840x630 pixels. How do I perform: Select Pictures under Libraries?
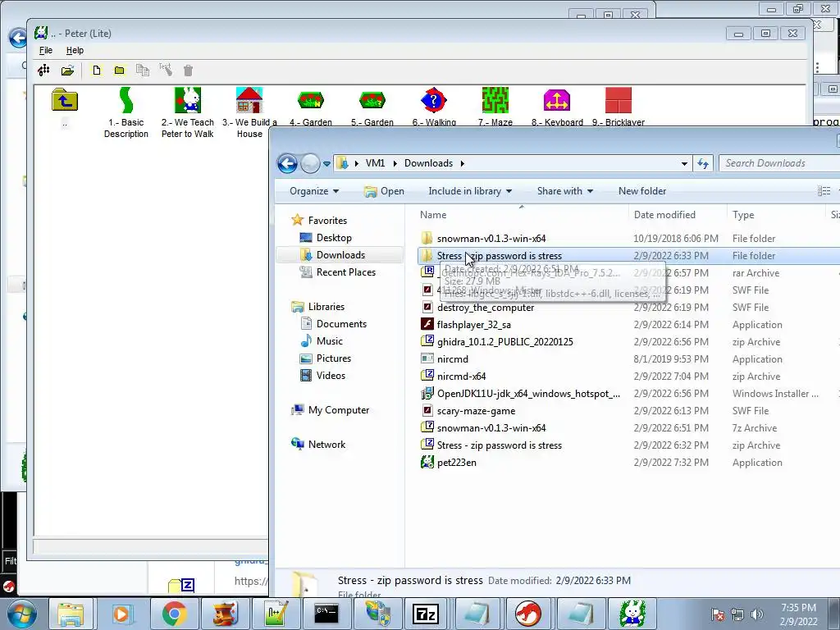pyautogui.click(x=334, y=358)
